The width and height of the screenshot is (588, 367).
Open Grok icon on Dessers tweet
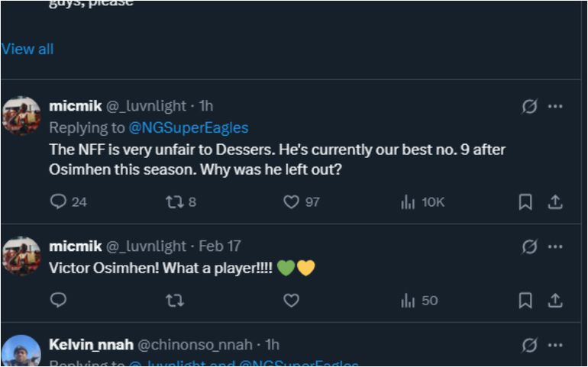pyautogui.click(x=529, y=107)
